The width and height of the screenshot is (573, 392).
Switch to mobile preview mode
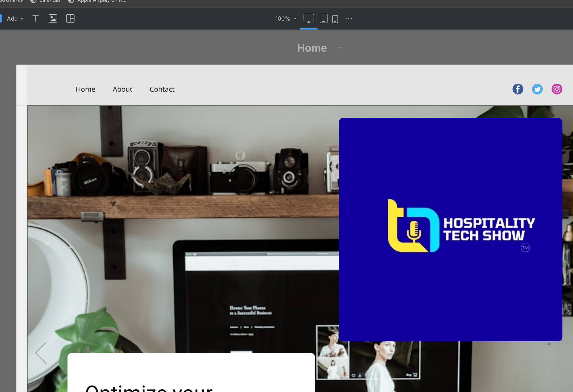pos(335,19)
